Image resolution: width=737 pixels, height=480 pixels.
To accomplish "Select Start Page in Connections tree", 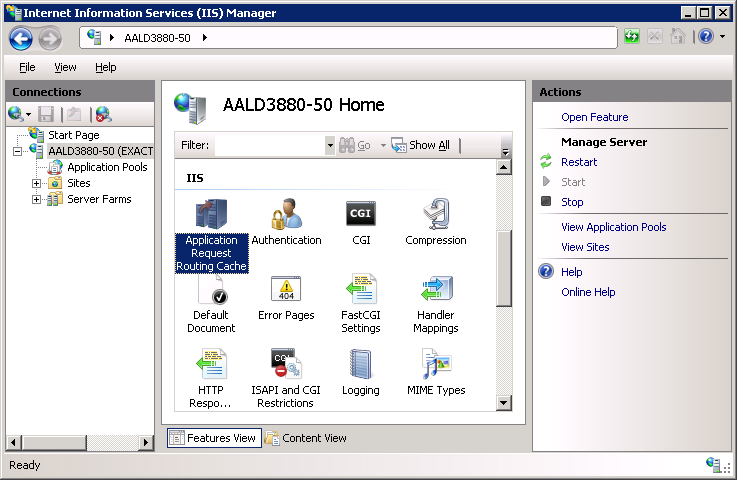I will [x=74, y=135].
